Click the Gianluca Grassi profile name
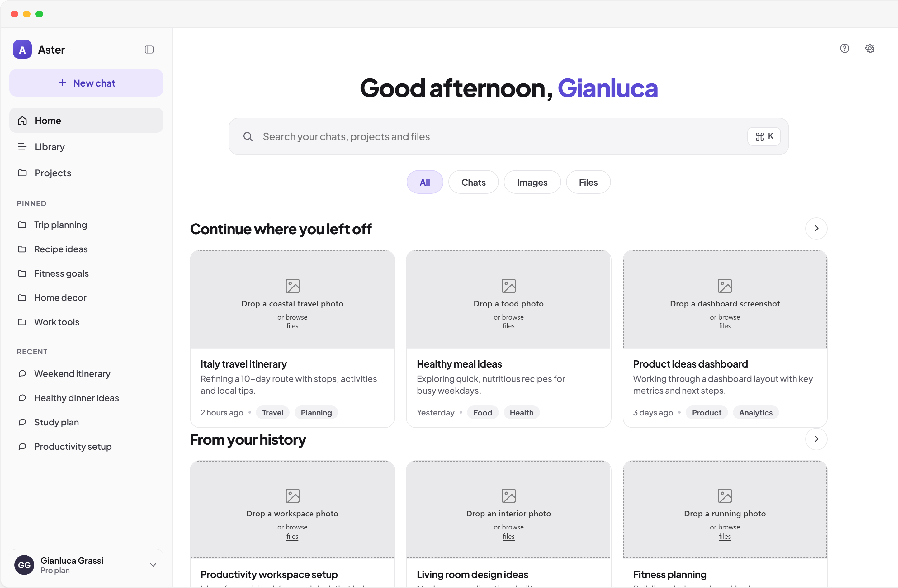This screenshot has width=898, height=588. [x=72, y=561]
